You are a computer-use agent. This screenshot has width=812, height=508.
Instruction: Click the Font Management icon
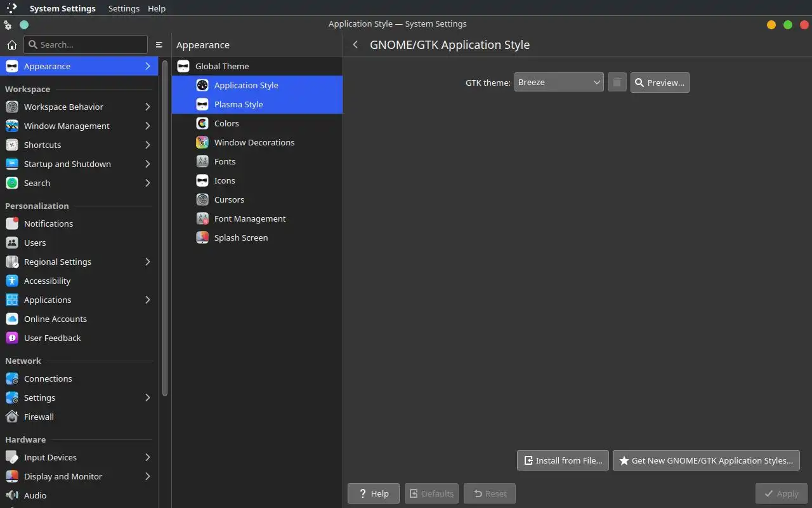(202, 218)
